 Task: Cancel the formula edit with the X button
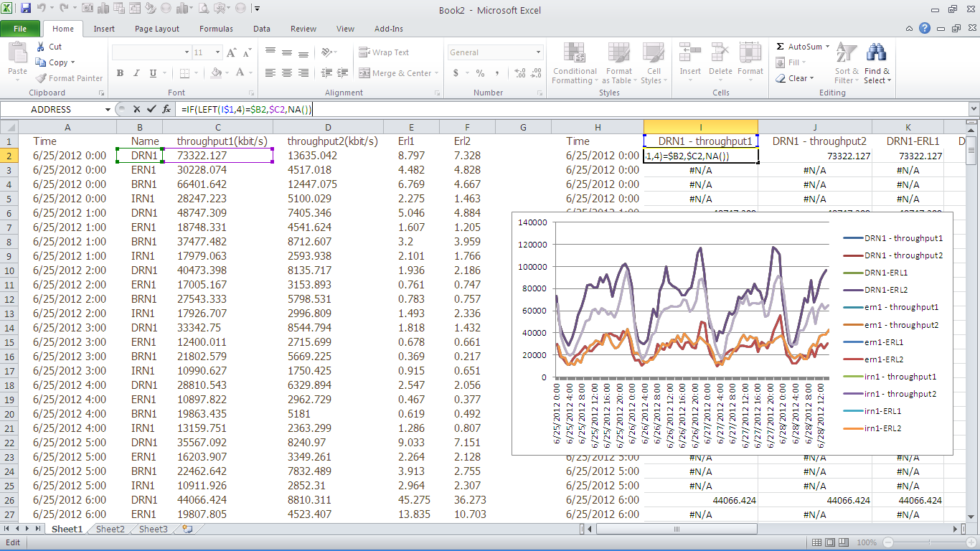[136, 109]
